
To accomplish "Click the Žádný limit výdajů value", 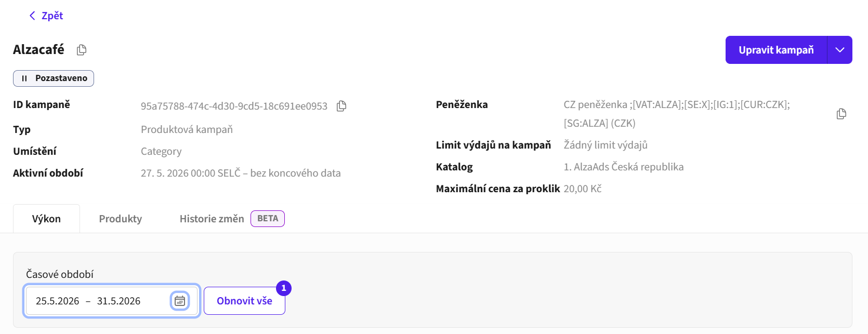I will pos(606,145).
